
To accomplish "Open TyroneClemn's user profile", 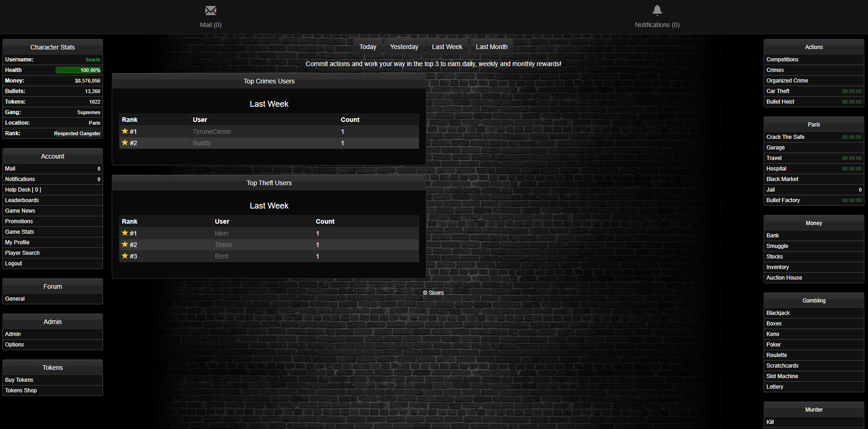I will pos(212,132).
